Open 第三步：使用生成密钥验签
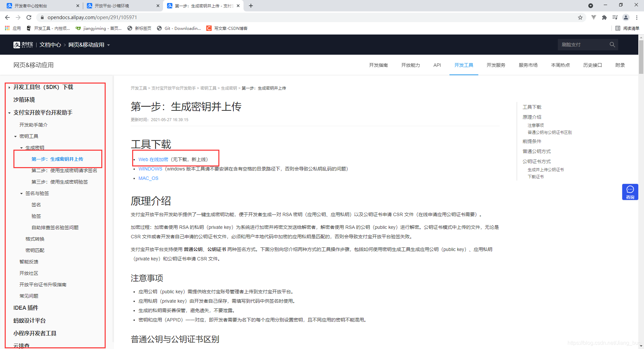 tap(60, 182)
